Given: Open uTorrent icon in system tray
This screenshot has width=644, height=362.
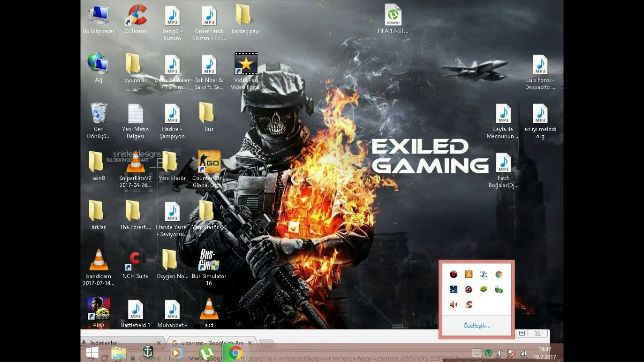Looking at the screenshot, I should click(488, 353).
